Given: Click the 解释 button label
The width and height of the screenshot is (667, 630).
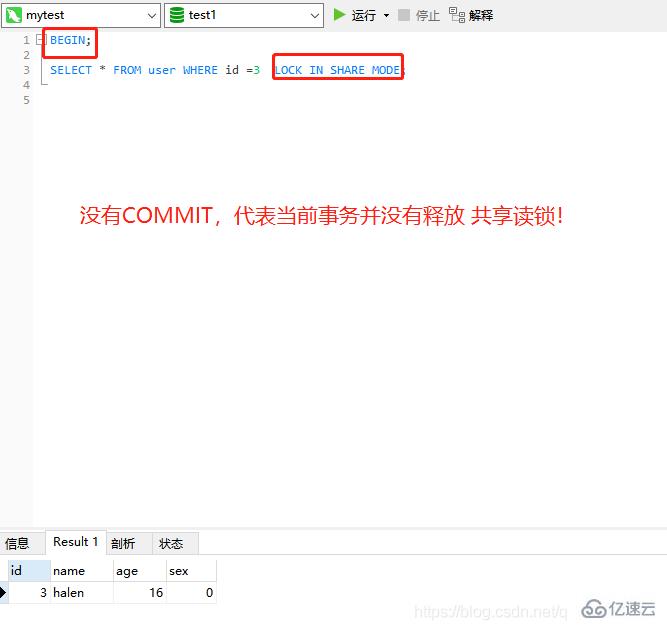Looking at the screenshot, I should tap(481, 15).
